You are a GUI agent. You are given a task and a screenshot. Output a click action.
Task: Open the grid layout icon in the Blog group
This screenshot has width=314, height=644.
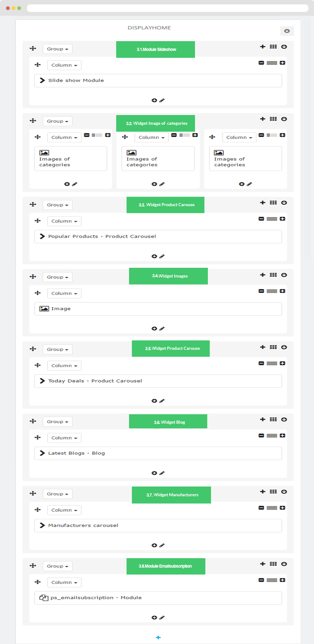pos(273,419)
